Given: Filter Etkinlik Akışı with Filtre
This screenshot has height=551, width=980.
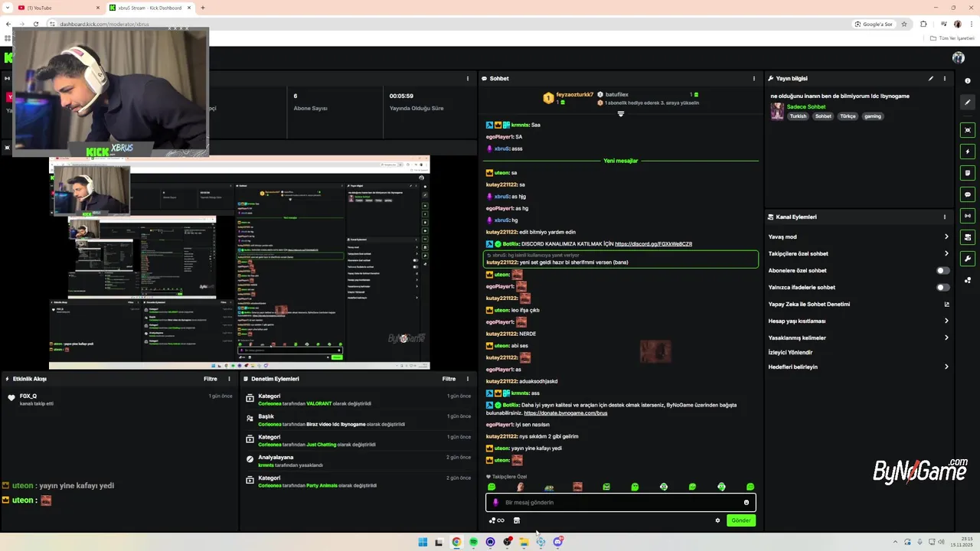Looking at the screenshot, I should pos(210,379).
